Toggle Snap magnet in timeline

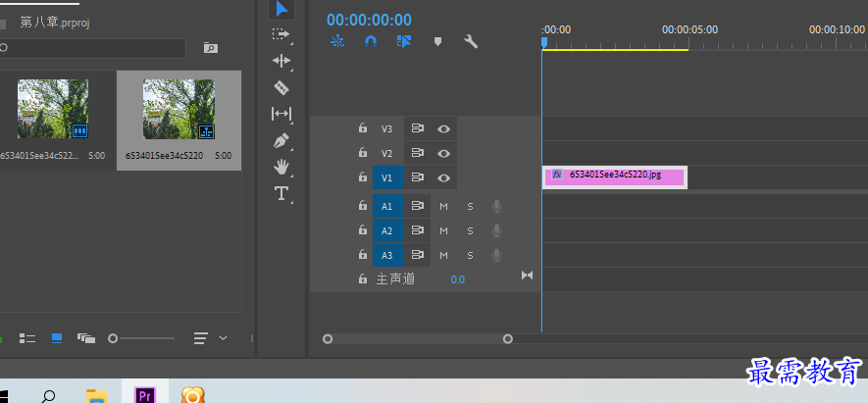pyautogui.click(x=371, y=41)
